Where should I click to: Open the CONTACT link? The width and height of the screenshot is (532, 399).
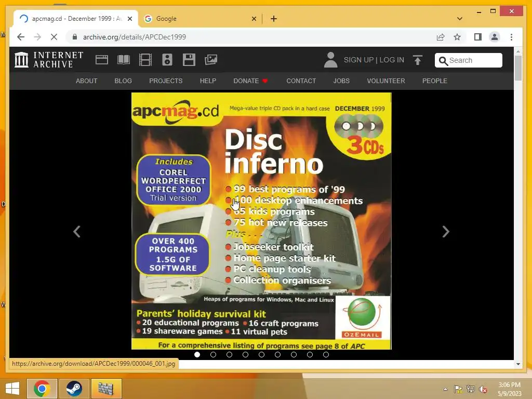(301, 81)
